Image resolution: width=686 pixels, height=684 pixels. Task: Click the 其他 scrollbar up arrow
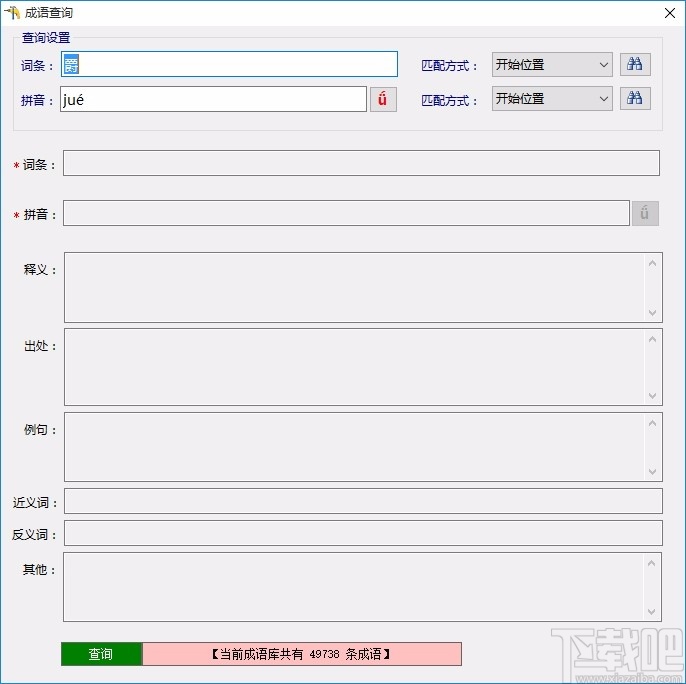[x=651, y=563]
